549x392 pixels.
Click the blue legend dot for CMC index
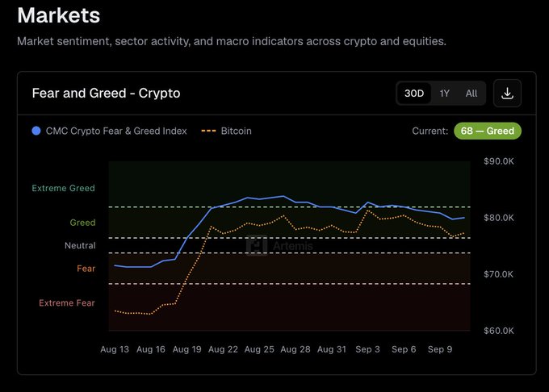tap(36, 131)
